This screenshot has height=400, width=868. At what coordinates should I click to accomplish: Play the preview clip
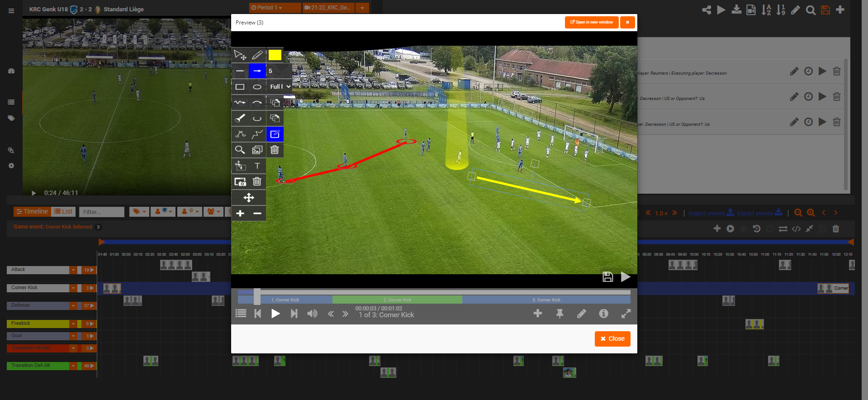click(275, 314)
